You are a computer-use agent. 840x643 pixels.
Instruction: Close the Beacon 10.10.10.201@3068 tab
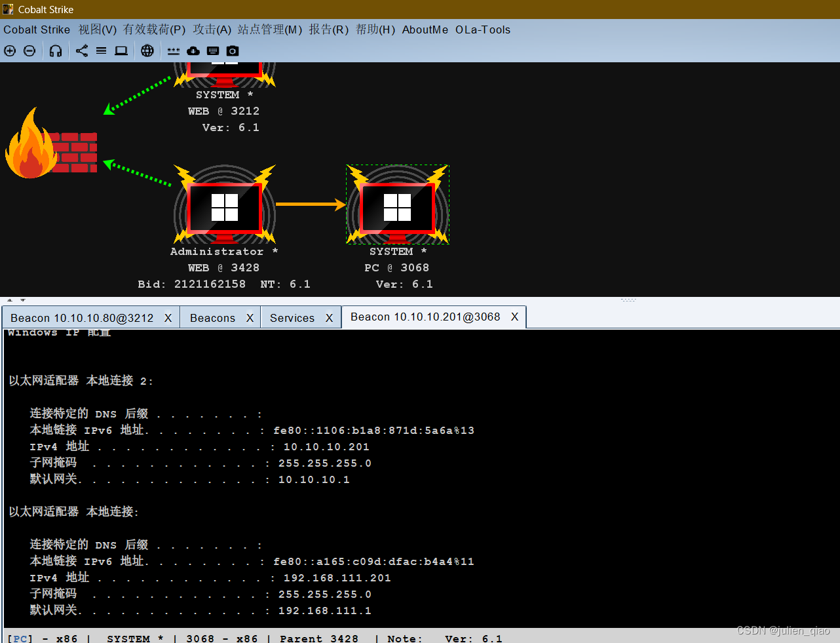515,317
